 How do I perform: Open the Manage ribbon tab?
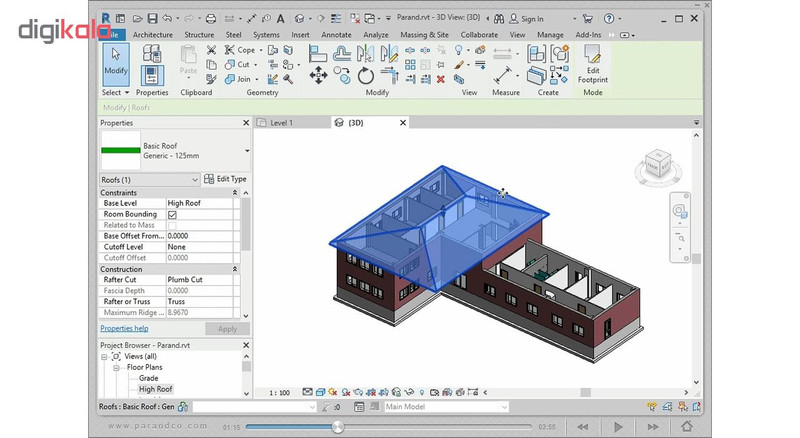point(550,35)
